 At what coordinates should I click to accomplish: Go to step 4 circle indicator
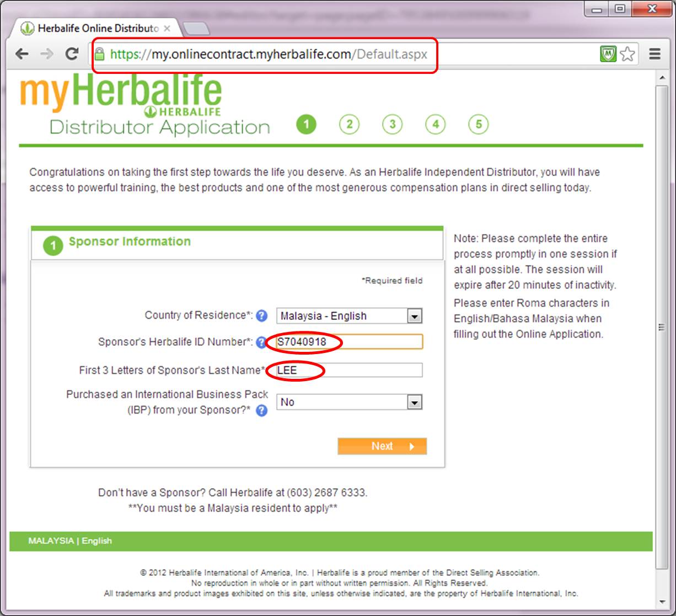point(435,124)
